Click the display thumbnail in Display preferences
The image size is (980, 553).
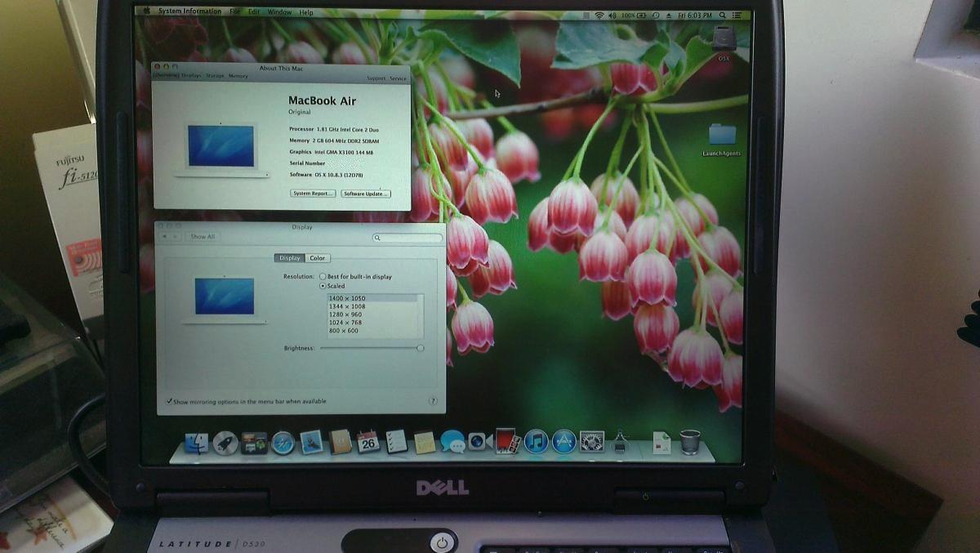click(x=225, y=299)
